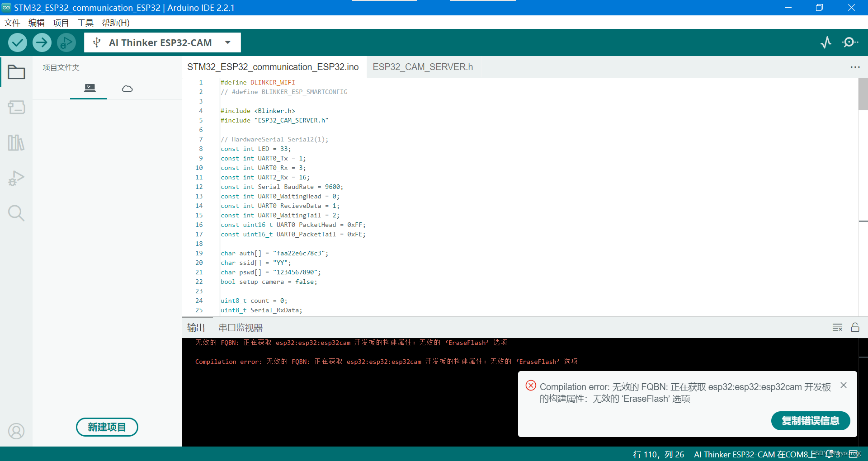
Task: Click the 复制错误信息 button
Action: coord(810,420)
